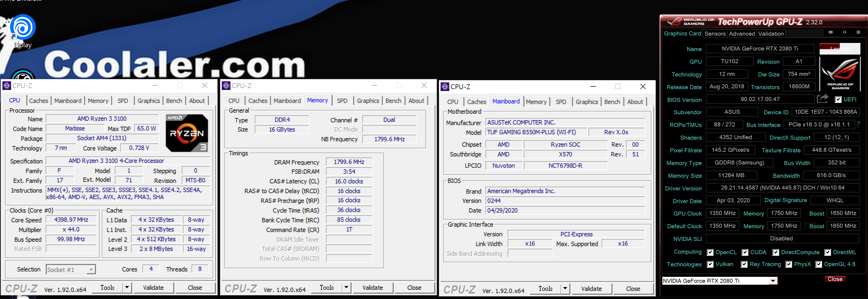Click the GPU Name field in GPU-Z
Viewport: 868px width, 299px height.
click(x=760, y=49)
